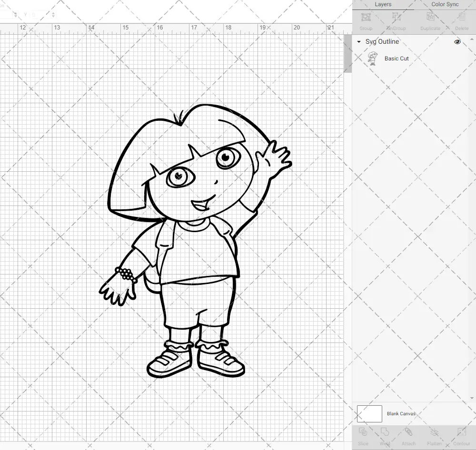Open the size adjustment dropdown
The height and width of the screenshot is (450, 476).
coord(53,15)
